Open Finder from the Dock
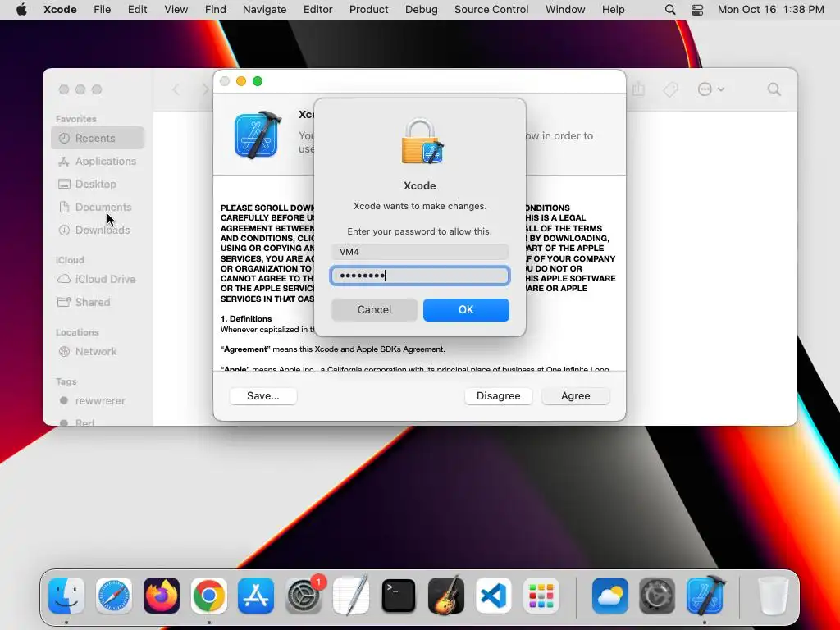Screen dimensions: 840x630 coord(66,596)
